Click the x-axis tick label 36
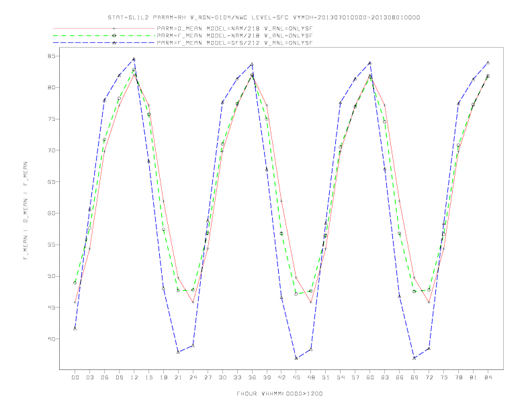 pos(252,377)
